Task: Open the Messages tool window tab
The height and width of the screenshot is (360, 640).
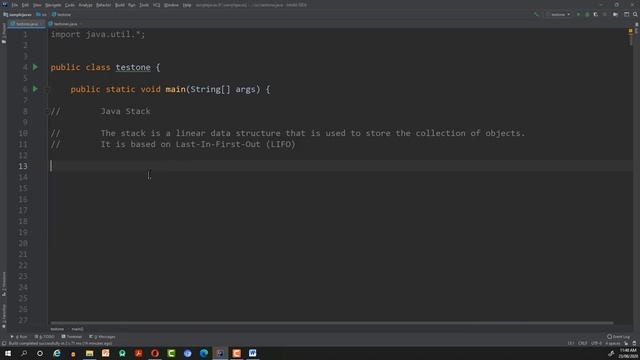Action: [102, 337]
